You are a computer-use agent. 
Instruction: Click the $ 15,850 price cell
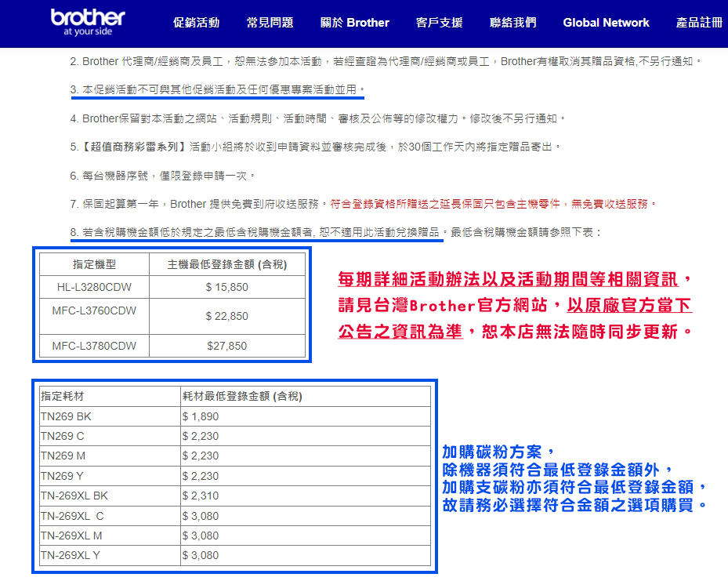[226, 287]
